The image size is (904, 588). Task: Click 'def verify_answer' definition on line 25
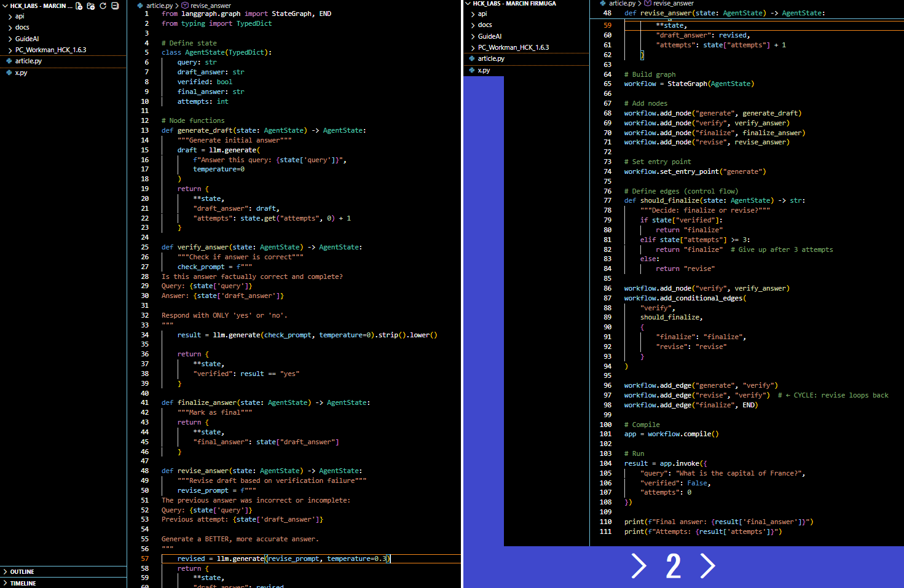click(x=262, y=247)
